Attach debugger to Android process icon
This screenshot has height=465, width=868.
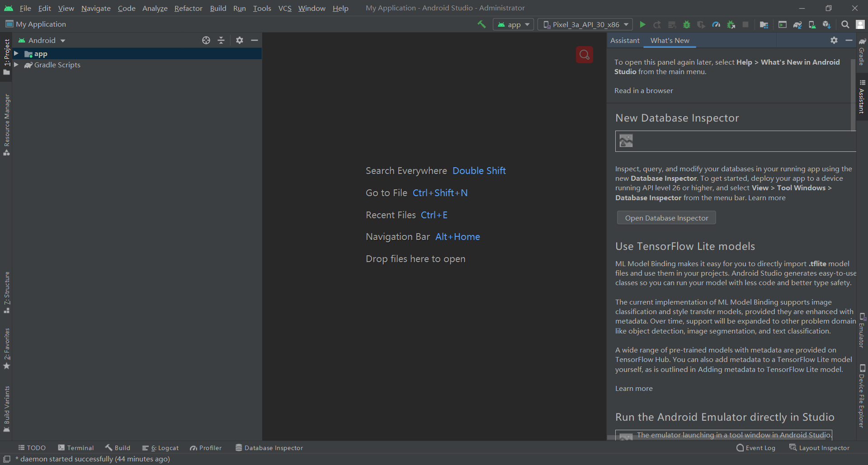(x=731, y=24)
